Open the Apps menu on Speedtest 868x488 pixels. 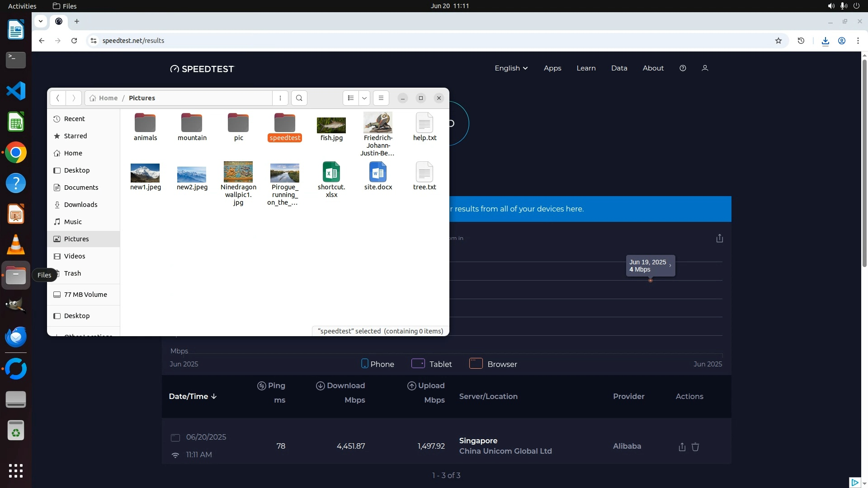[x=552, y=68]
